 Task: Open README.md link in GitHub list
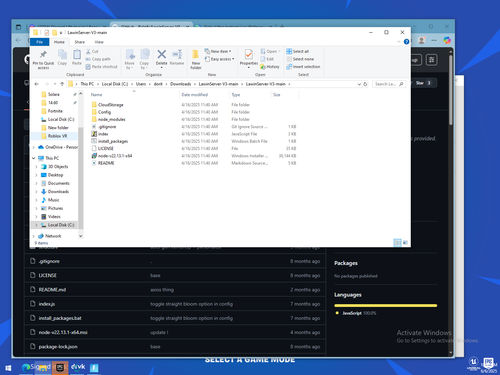click(x=52, y=290)
